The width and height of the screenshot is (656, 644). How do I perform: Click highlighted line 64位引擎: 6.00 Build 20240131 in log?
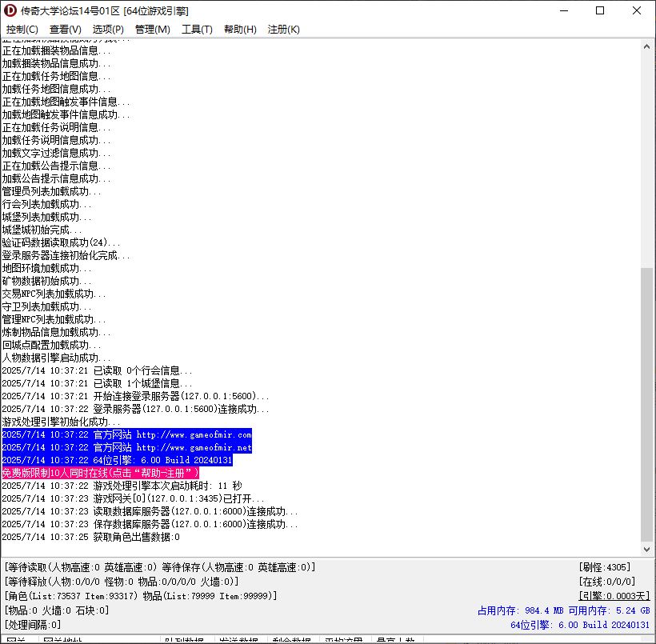[x=117, y=460]
